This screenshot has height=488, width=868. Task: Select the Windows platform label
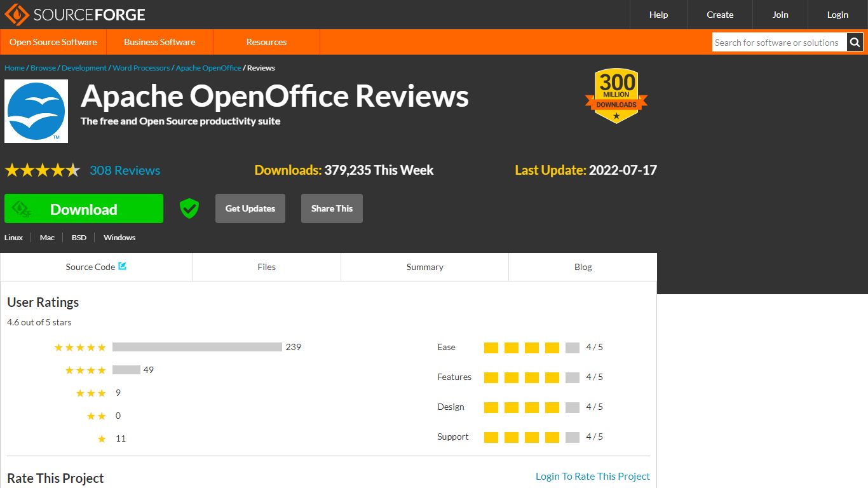coord(119,238)
